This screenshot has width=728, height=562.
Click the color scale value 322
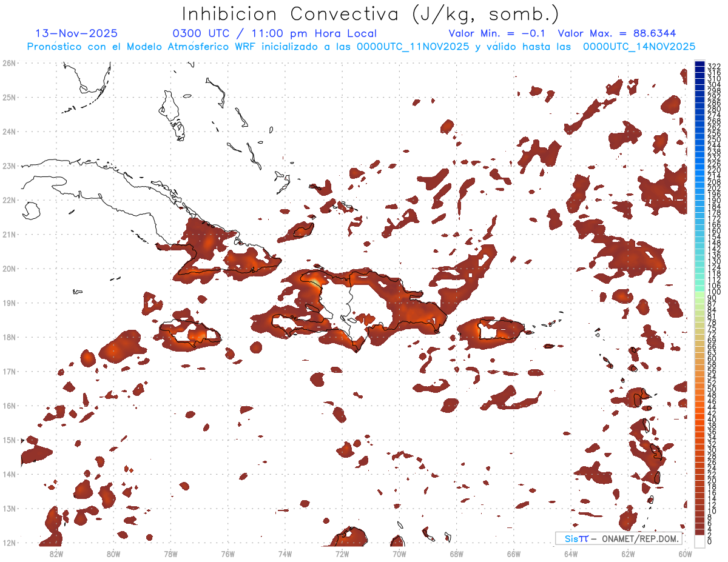click(714, 66)
